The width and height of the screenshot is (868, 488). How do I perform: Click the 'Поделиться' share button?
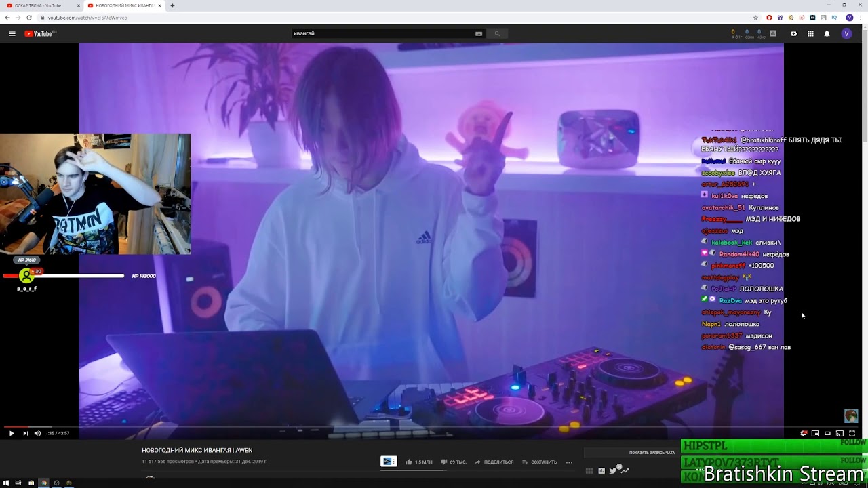coord(494,462)
